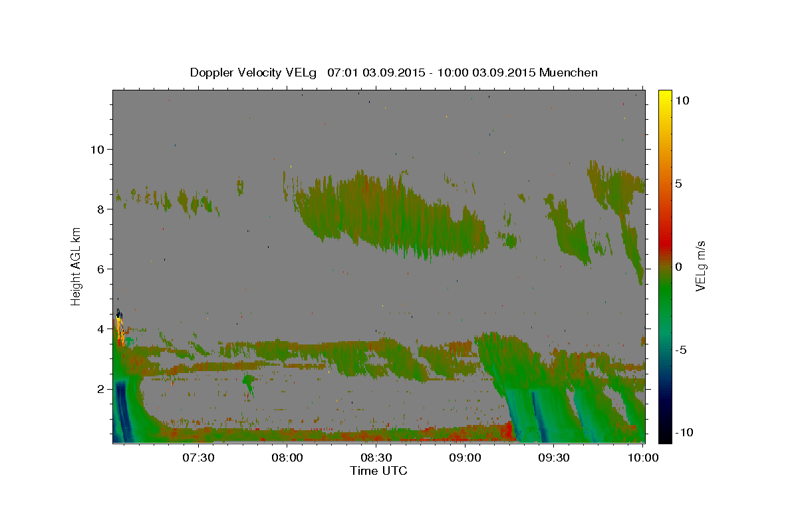Click the 08:30 time tick label
Viewport: 798px width, 532px height.
(x=376, y=458)
